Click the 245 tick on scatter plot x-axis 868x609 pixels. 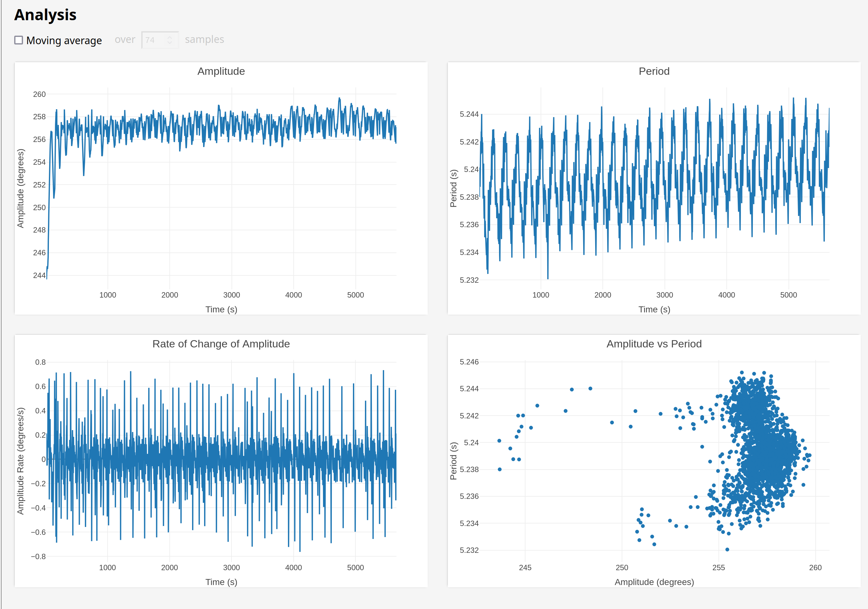click(525, 568)
